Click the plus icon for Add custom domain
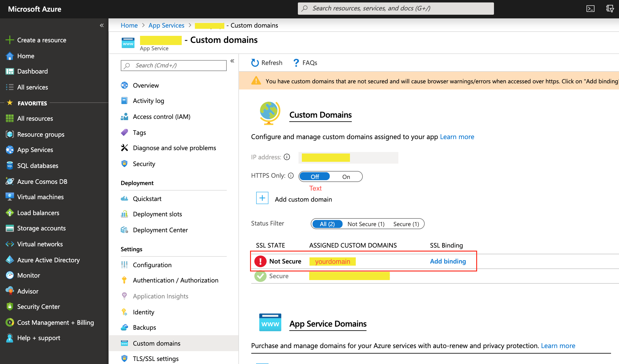Screen dimensions: 619x364 [x=262, y=198]
